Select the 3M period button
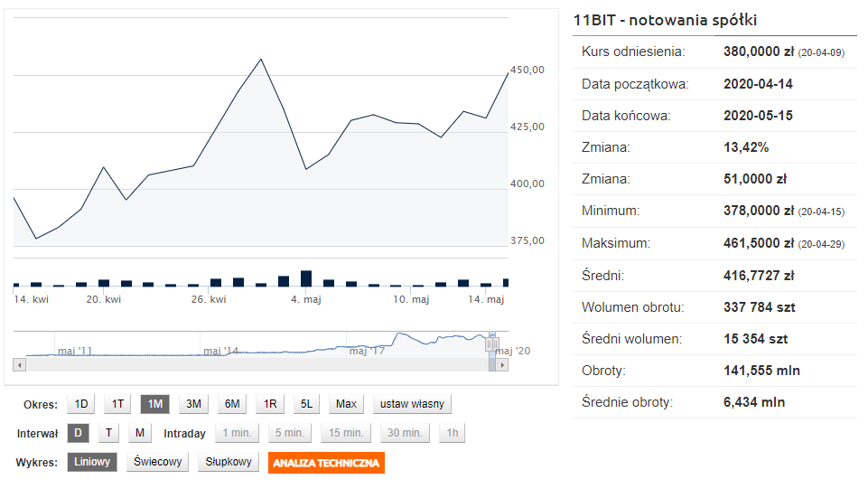 click(193, 404)
